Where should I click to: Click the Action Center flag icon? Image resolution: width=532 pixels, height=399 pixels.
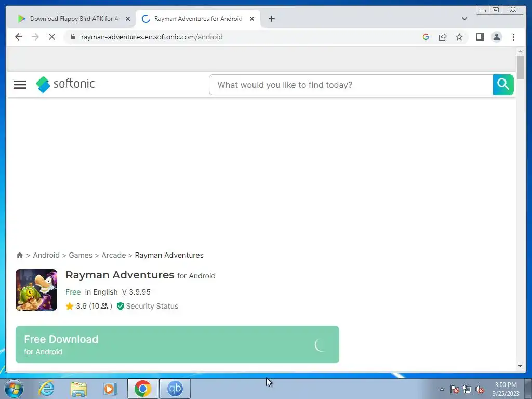pyautogui.click(x=455, y=389)
